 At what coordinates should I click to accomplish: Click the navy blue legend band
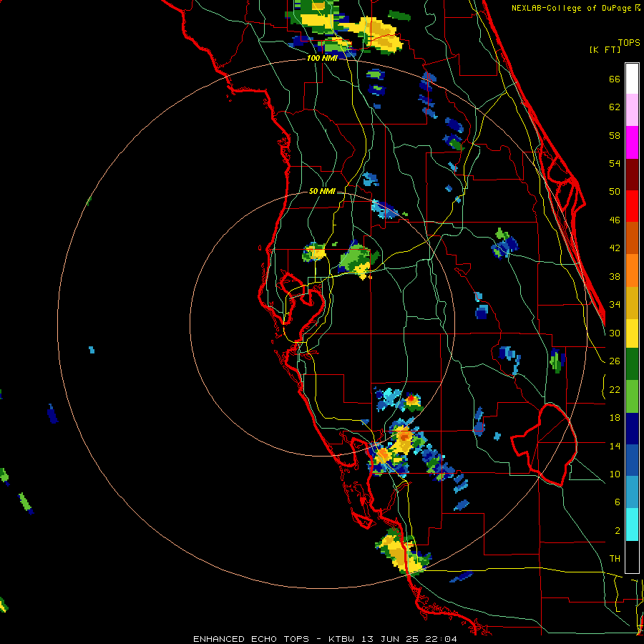(x=632, y=429)
